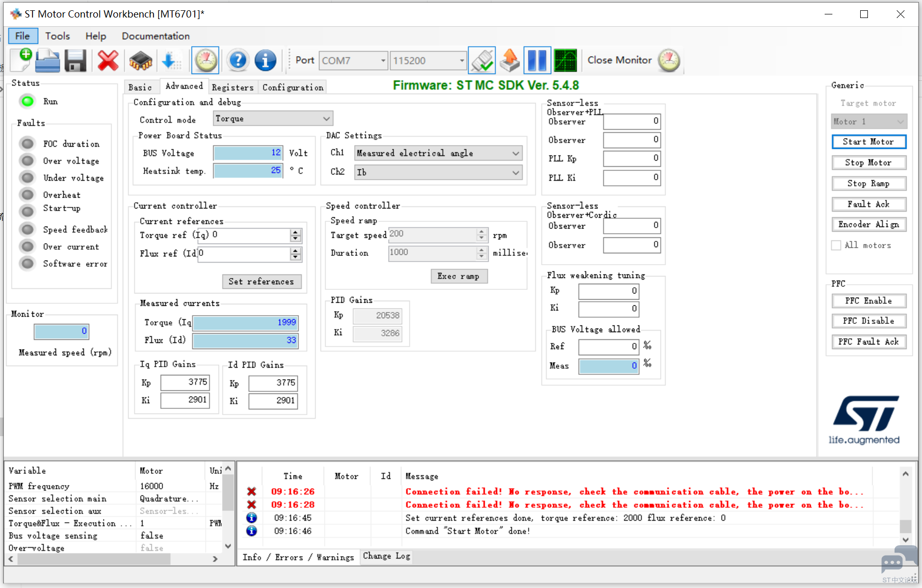The image size is (922, 588).
Task: Click the chat bubble icon in corner
Action: click(899, 560)
